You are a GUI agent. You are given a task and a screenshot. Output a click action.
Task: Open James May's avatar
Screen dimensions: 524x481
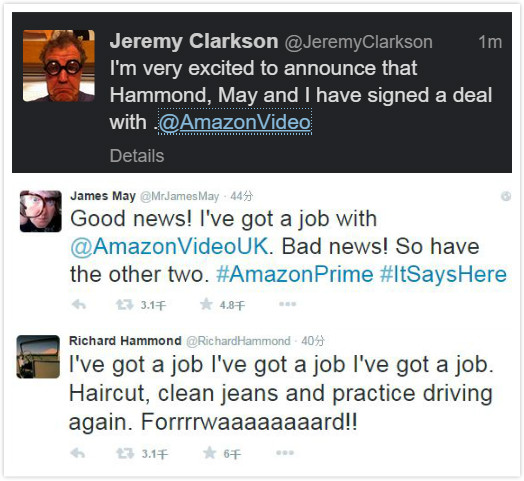[41, 211]
